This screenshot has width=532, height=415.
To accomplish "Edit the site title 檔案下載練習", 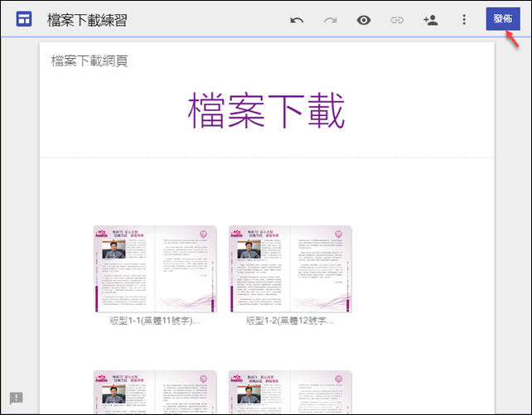I will click(x=87, y=20).
